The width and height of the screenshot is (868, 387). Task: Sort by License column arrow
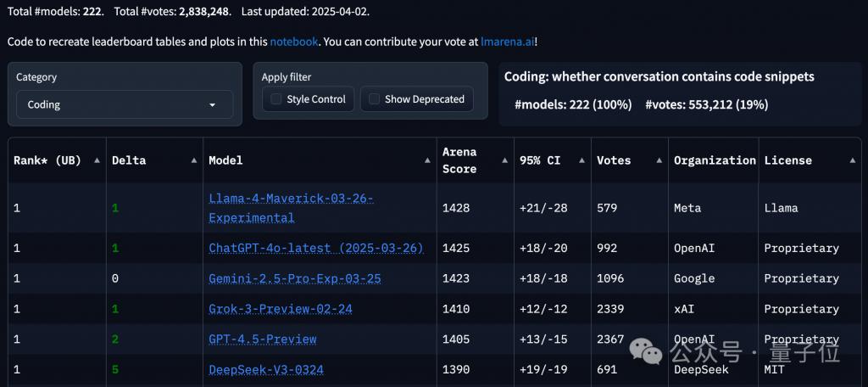pos(853,160)
